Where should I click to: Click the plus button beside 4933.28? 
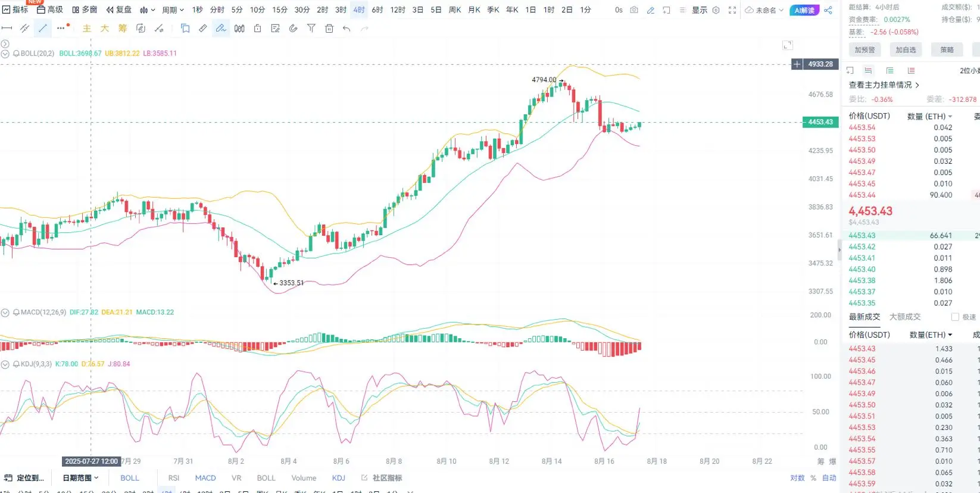tap(797, 64)
